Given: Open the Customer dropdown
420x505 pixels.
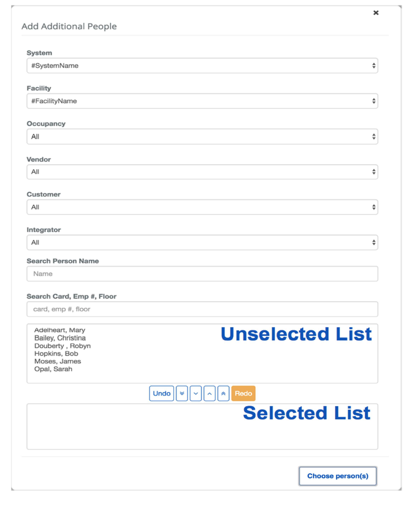Looking at the screenshot, I should pos(202,207).
